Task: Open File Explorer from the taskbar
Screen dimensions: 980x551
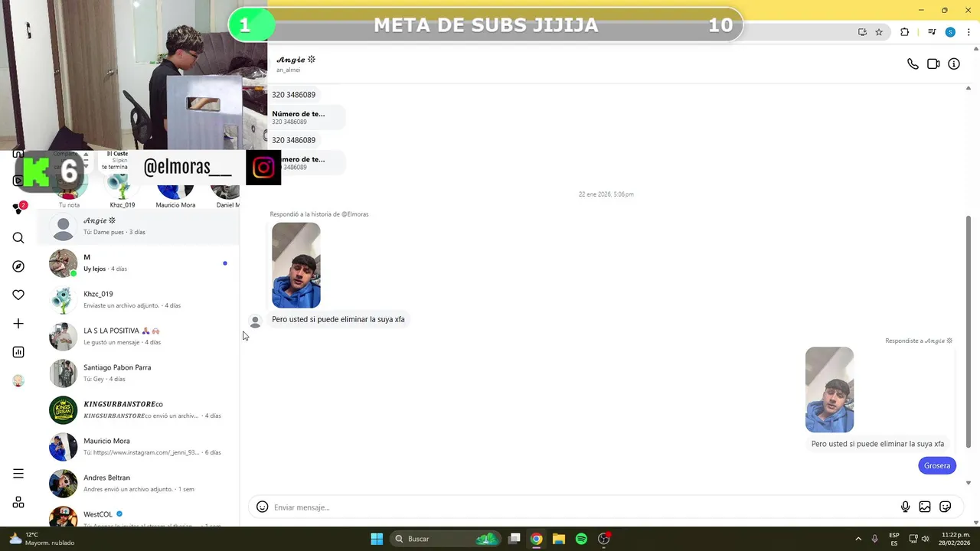Action: click(x=559, y=539)
